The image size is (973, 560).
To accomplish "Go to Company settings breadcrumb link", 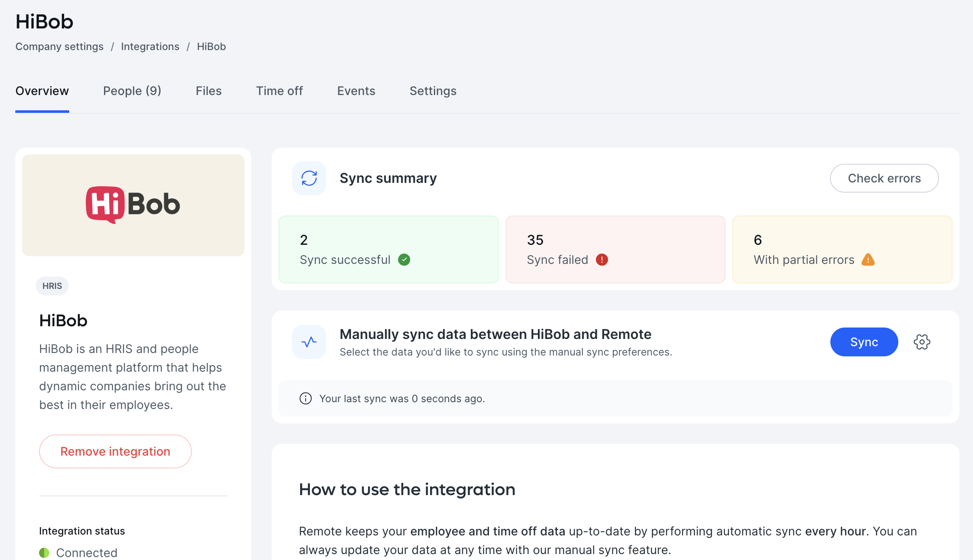I will [x=59, y=47].
